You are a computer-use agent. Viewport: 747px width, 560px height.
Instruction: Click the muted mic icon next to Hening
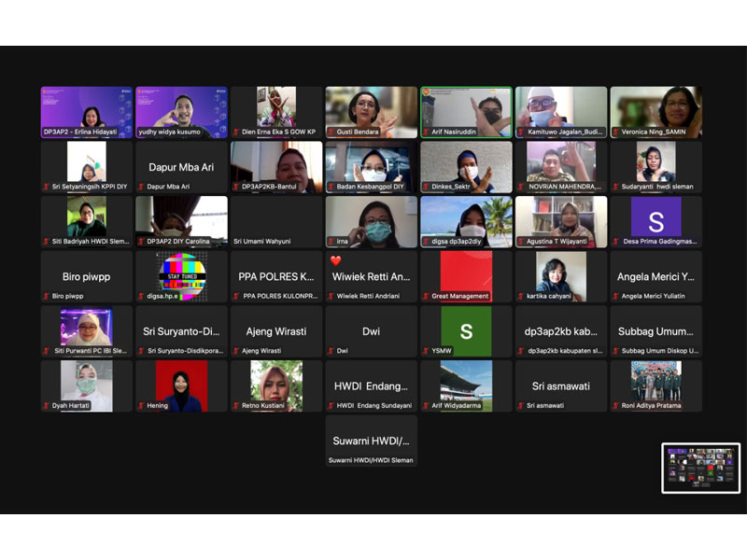point(142,406)
